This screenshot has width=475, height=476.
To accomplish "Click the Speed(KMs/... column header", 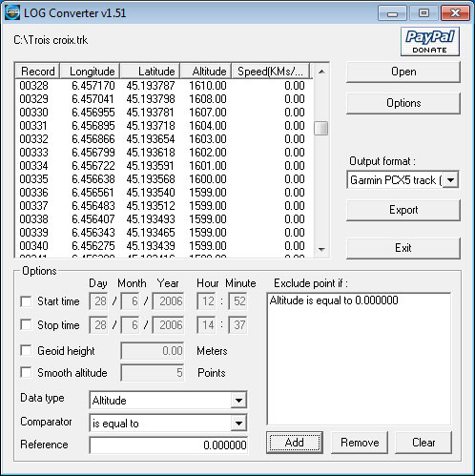I will point(271,72).
